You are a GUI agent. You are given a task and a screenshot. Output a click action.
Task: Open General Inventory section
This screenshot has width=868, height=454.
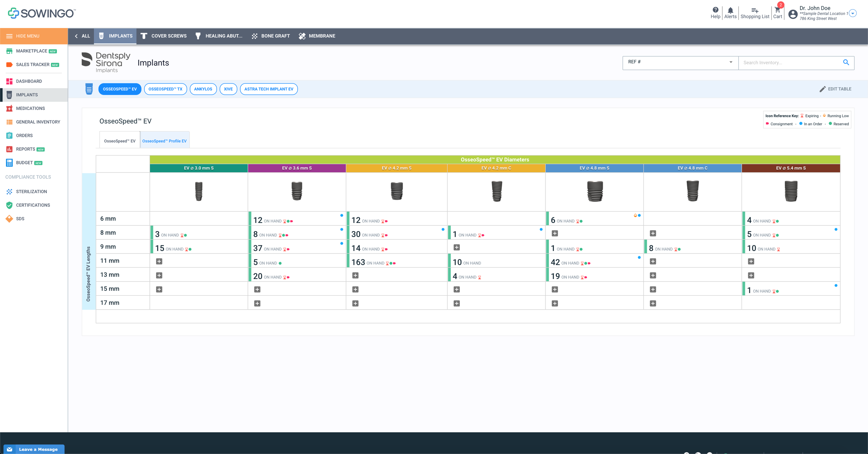(34, 122)
